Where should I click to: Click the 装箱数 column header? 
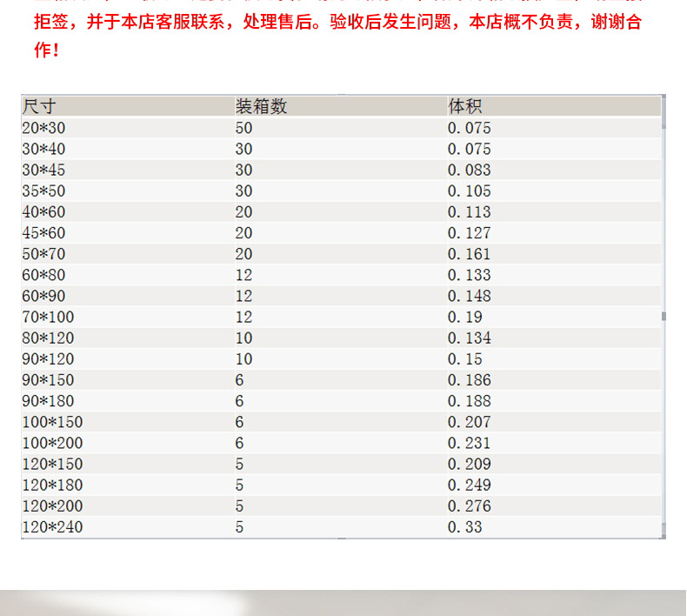tap(261, 106)
